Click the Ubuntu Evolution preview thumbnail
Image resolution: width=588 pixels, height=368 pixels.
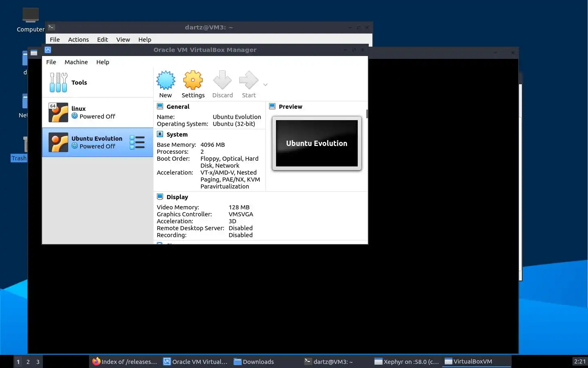click(317, 143)
